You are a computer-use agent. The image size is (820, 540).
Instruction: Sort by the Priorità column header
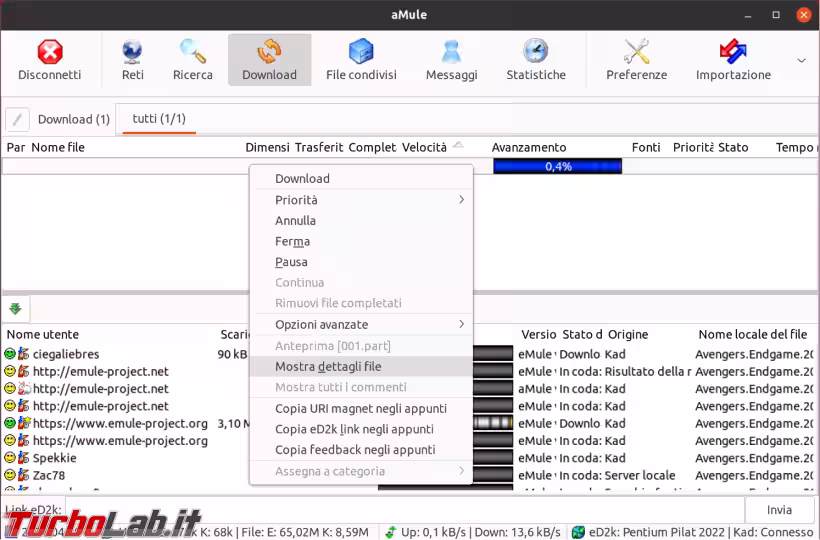(693, 147)
